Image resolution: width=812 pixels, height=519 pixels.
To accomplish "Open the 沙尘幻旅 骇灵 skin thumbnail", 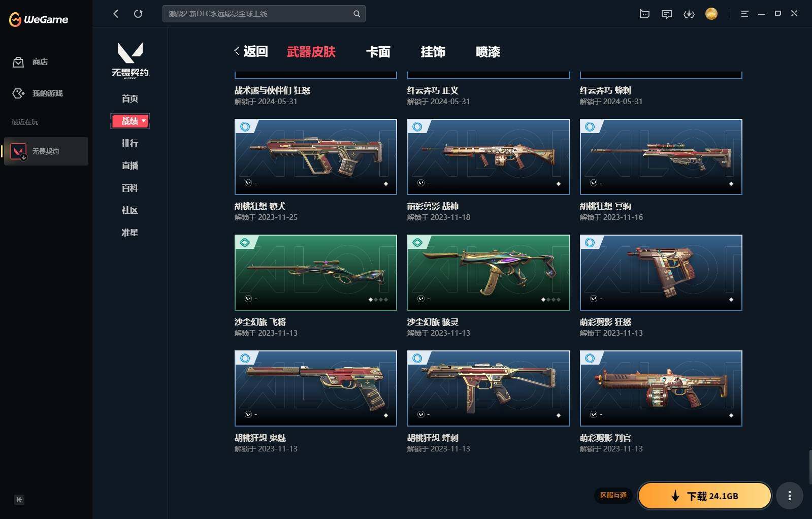I will pyautogui.click(x=489, y=273).
